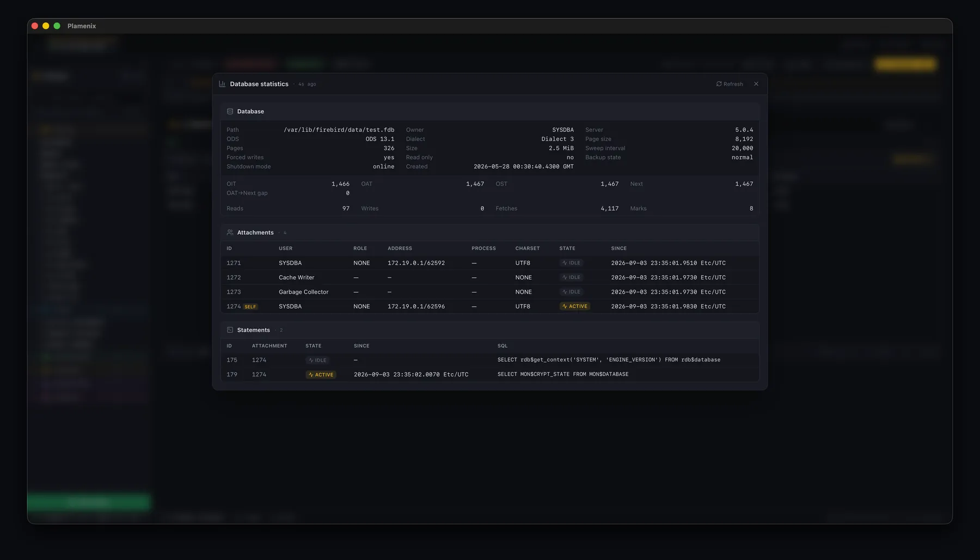Click the Plamenix window title
Screen dimensions: 980x560
click(82, 26)
